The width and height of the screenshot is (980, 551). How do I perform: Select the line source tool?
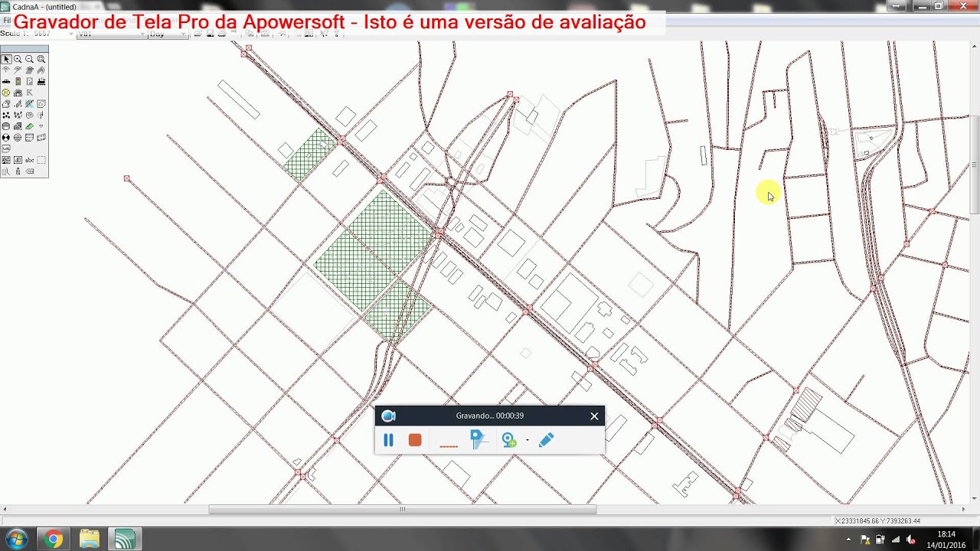[18, 70]
